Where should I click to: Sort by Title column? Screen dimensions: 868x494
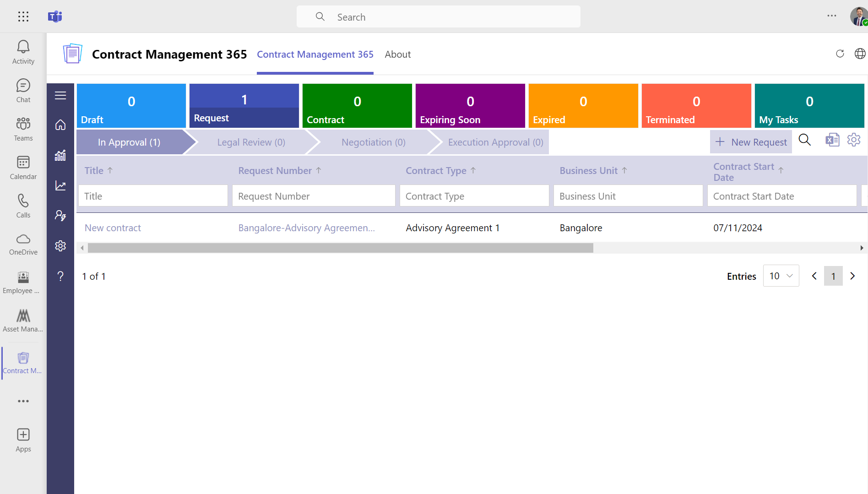(x=98, y=171)
